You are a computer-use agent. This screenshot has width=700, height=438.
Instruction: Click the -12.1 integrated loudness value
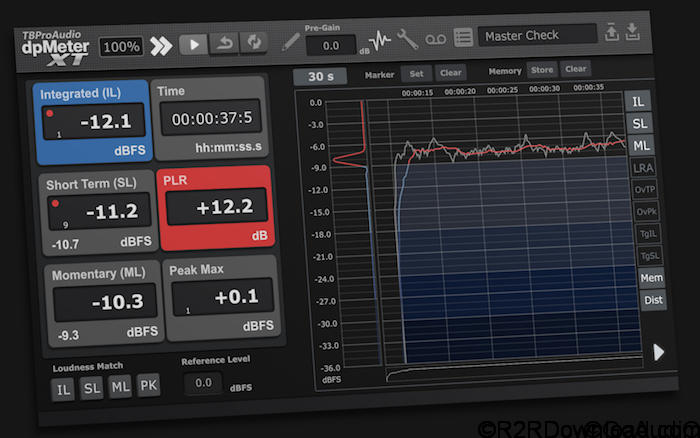[106, 121]
